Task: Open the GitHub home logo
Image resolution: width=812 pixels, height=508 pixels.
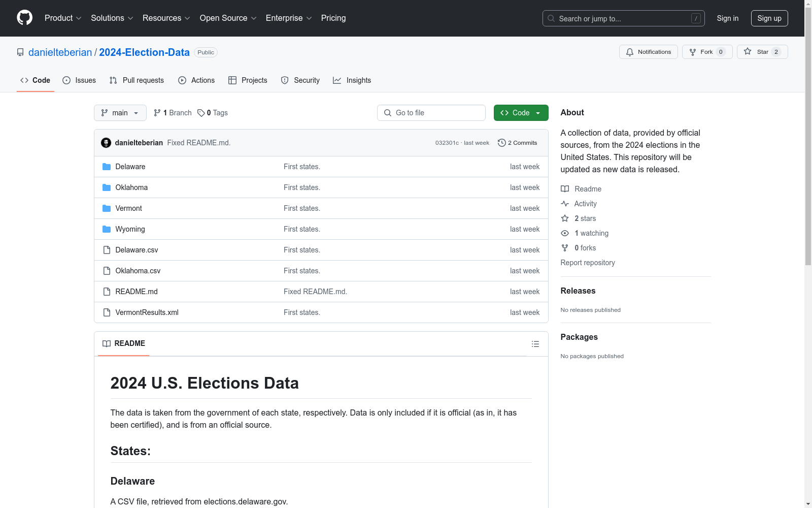Action: [x=24, y=18]
